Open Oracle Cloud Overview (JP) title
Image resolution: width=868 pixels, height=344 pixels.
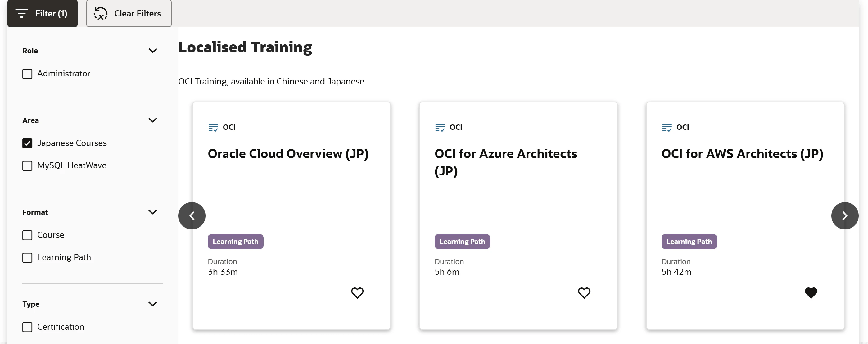[x=288, y=154]
